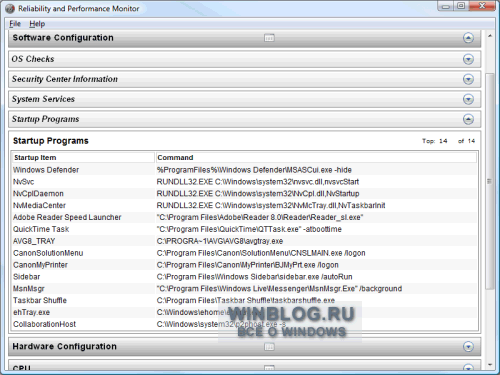Select the NvCplDaemon startup item

coord(38,194)
